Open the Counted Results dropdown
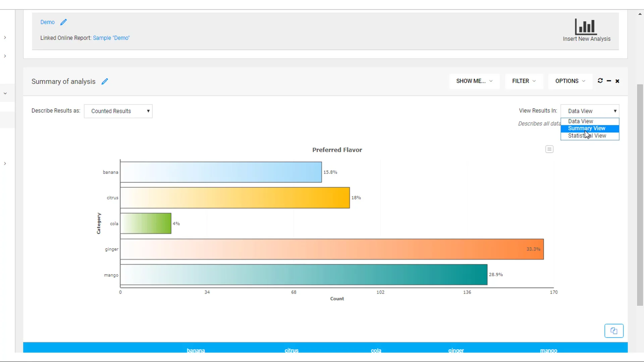Screen dimensions: 644x362 (x=118, y=111)
